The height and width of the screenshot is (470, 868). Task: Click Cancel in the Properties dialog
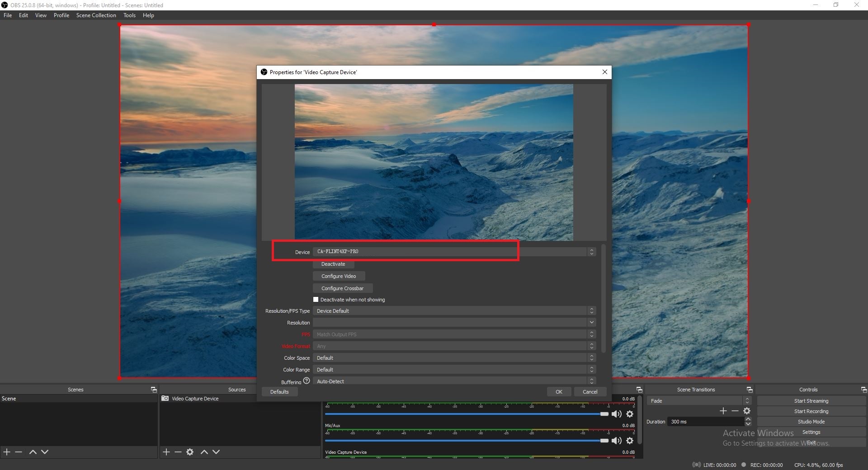pyautogui.click(x=590, y=392)
